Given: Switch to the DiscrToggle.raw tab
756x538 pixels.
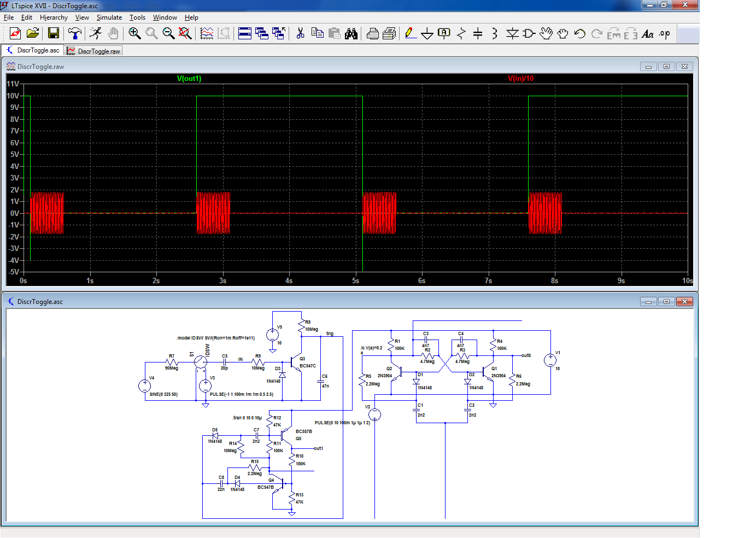Looking at the screenshot, I should [x=93, y=51].
